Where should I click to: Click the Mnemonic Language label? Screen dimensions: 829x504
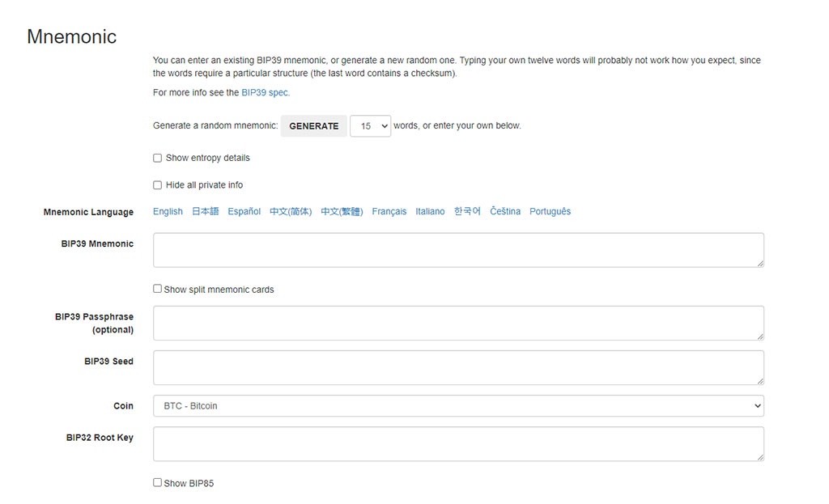click(88, 212)
